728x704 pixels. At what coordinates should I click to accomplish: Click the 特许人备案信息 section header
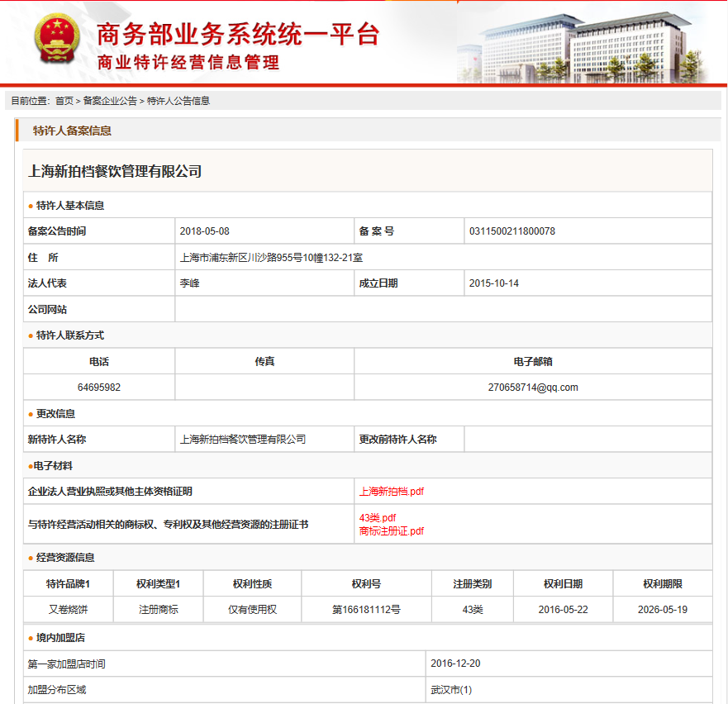[x=72, y=131]
